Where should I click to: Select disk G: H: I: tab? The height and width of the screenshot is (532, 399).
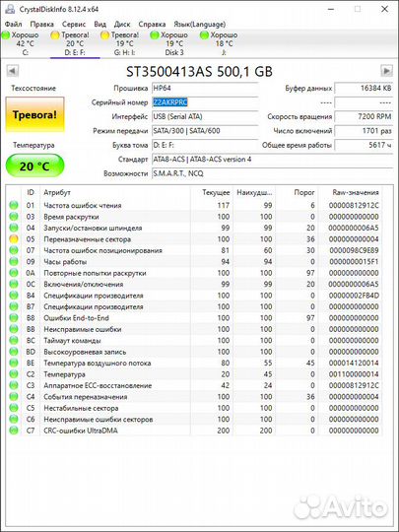[x=124, y=43]
